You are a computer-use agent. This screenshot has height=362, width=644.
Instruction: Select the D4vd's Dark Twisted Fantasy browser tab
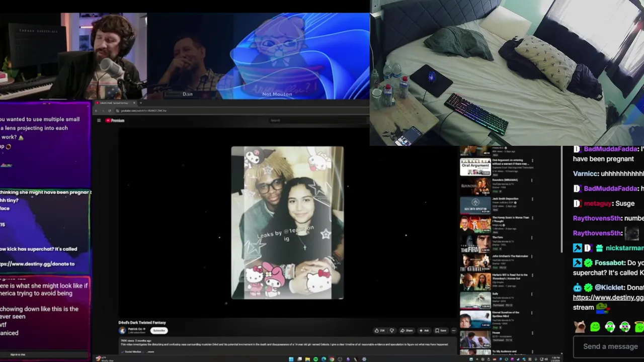pos(115,103)
